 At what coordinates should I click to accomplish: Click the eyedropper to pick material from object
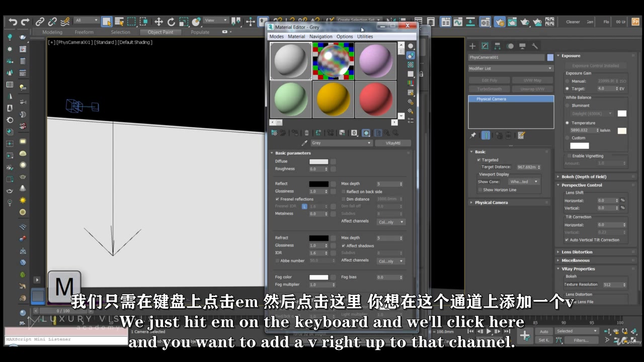pyautogui.click(x=304, y=143)
